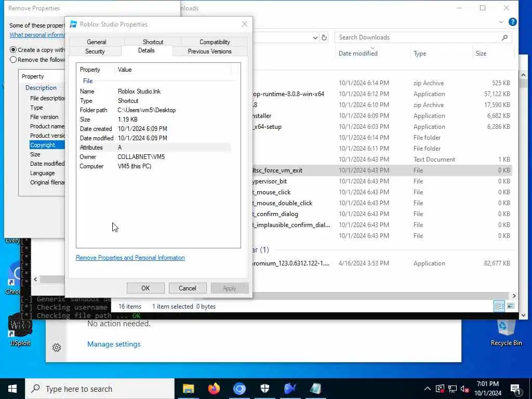Image resolution: width=532 pixels, height=399 pixels.
Task: Click the search magnifier icon in Explorer
Action: pos(504,37)
